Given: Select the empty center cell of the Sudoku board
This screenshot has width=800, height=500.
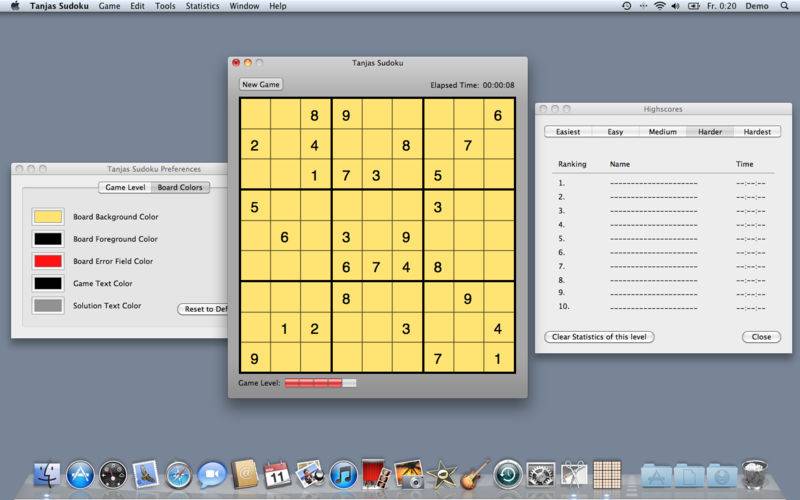Looking at the screenshot, I should (377, 237).
